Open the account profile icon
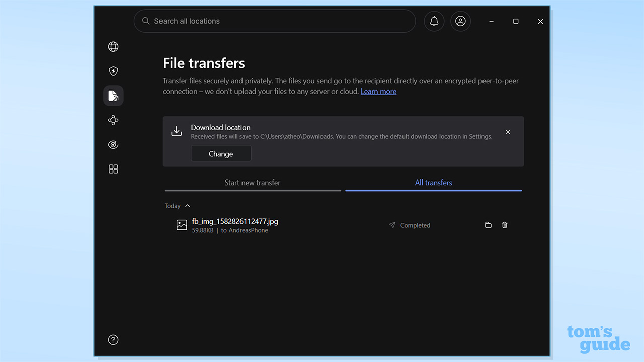644x362 pixels. pyautogui.click(x=460, y=21)
